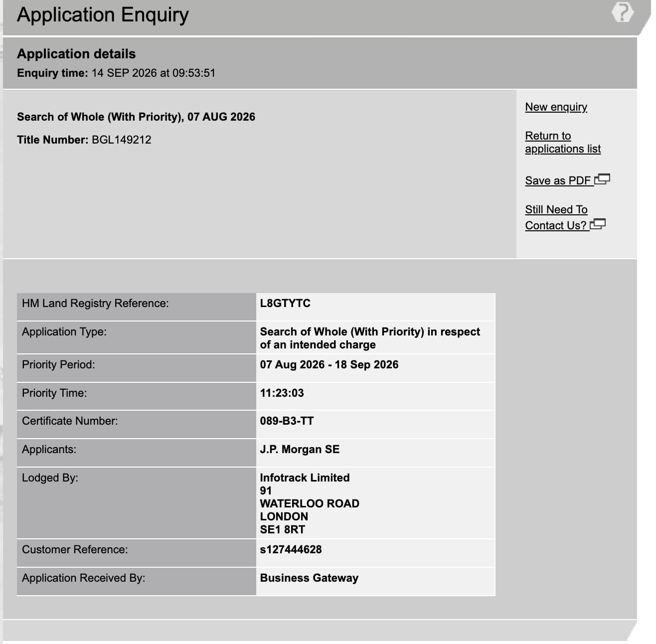Image resolution: width=656 pixels, height=644 pixels.
Task: Click the Search of Whole heading text
Action: (x=136, y=117)
